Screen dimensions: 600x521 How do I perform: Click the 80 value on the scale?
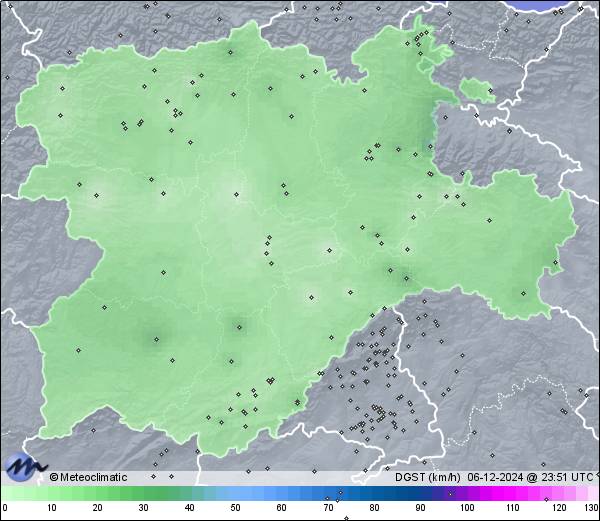374,508
